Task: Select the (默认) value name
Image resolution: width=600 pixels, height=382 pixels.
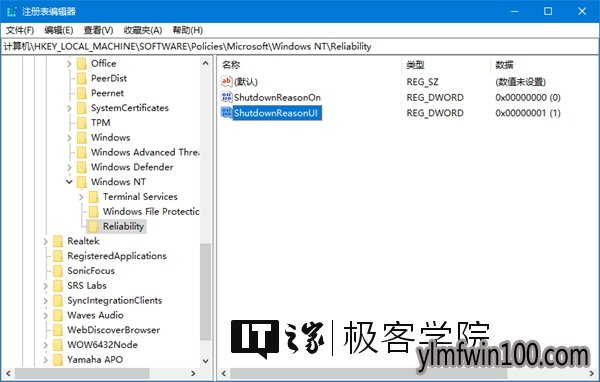Action: coord(246,82)
